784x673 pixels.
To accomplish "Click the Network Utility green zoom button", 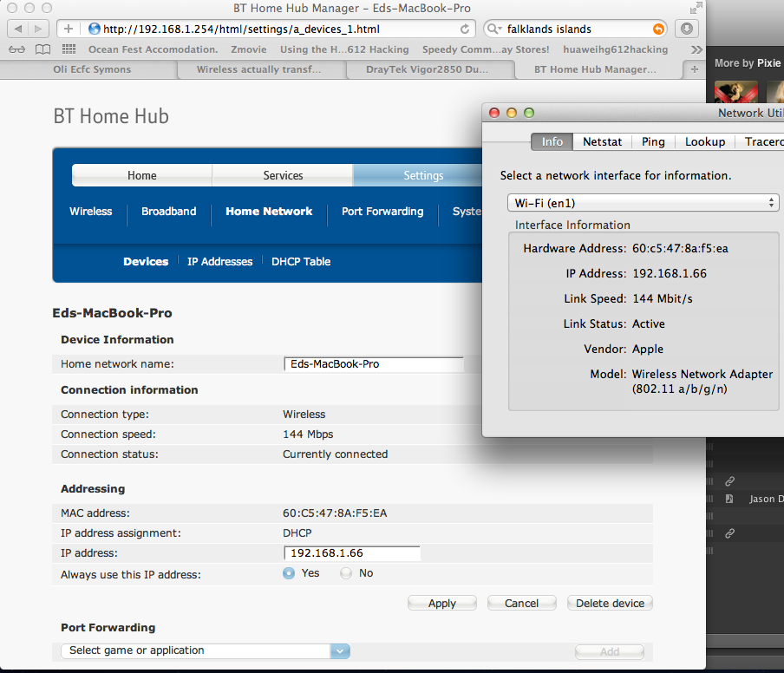I will coord(529,113).
